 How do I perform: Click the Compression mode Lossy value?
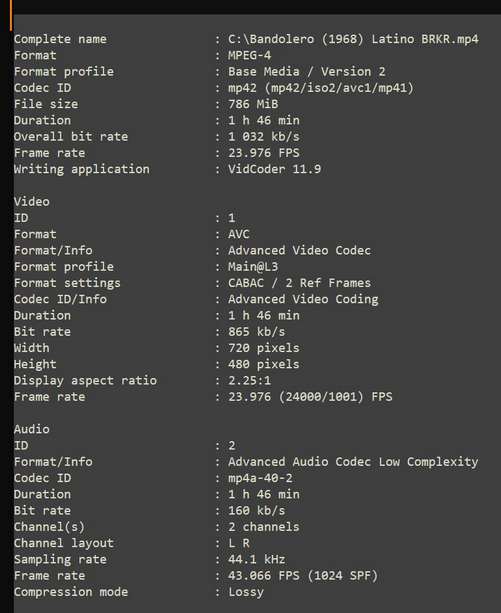(246, 592)
